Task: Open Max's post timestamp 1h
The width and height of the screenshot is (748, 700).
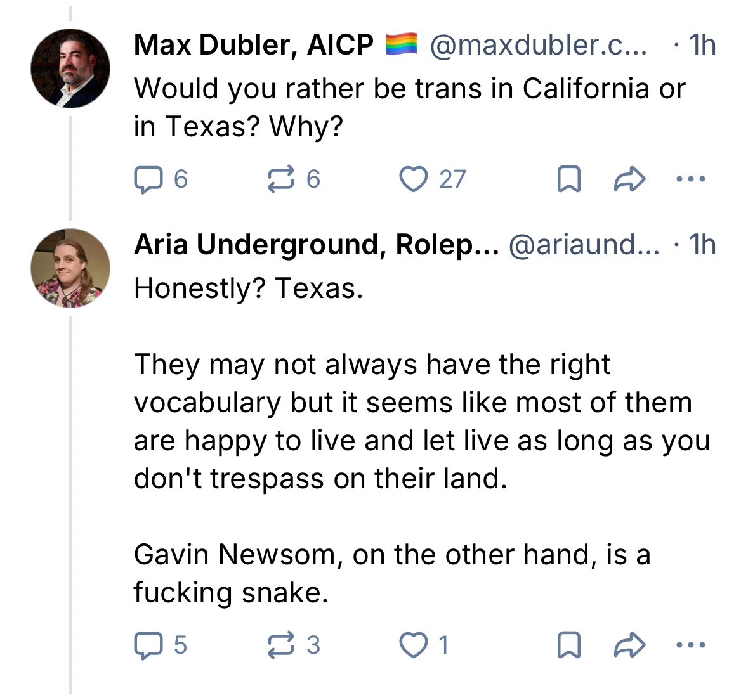Action: (702, 45)
